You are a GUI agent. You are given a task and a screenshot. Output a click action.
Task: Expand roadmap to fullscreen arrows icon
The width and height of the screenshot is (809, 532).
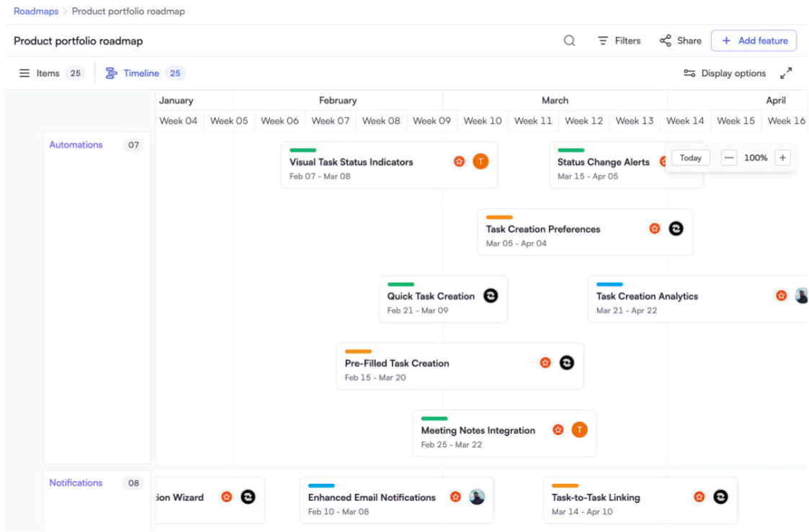coord(786,73)
